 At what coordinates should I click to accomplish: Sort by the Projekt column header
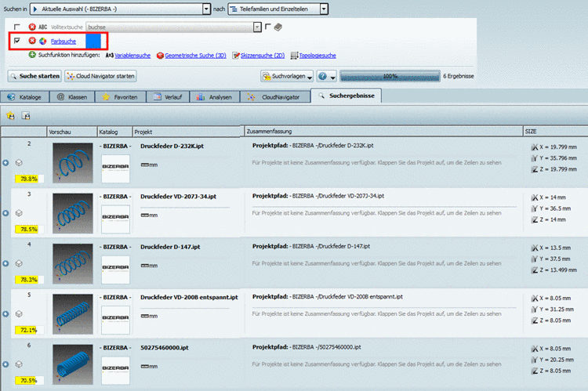point(187,132)
